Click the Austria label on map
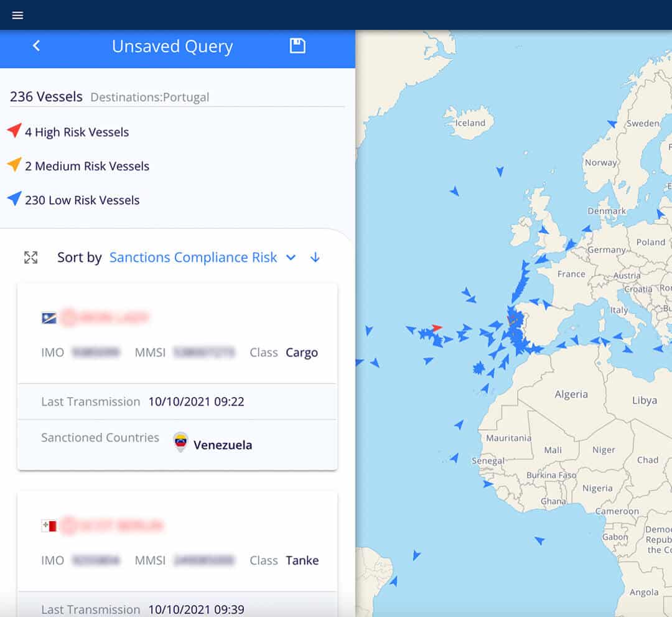 [x=627, y=276]
